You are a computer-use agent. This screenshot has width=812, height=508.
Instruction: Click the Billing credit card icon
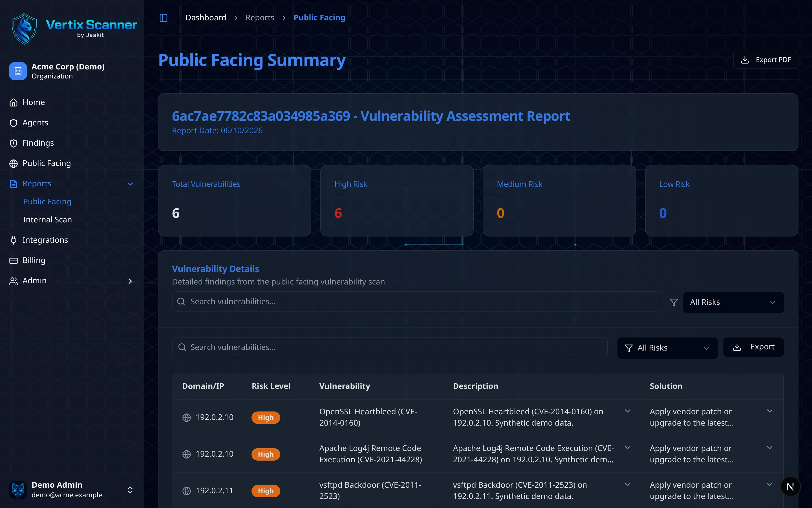pos(14,261)
